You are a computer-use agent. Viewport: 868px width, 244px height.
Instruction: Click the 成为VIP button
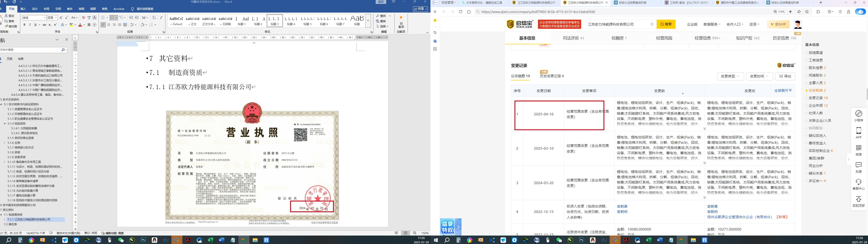(x=778, y=24)
